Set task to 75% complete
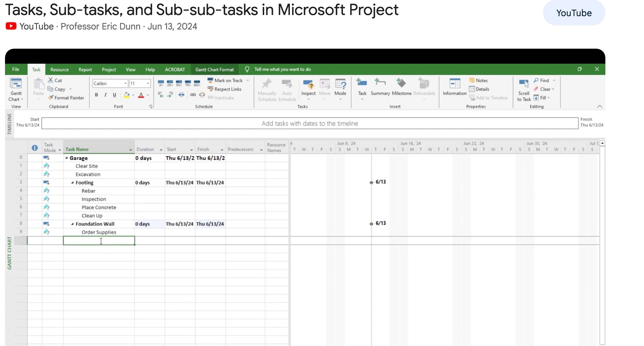Image resolution: width=644 pixels, height=346 pixels. [188, 83]
